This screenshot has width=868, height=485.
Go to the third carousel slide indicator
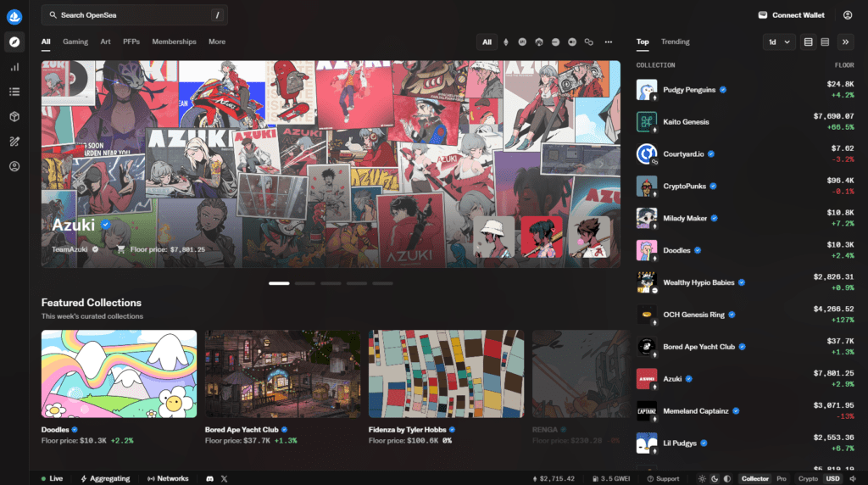point(331,283)
